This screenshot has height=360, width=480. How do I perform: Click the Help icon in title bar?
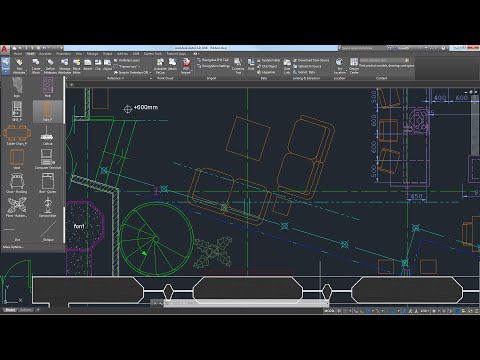[x=444, y=48]
